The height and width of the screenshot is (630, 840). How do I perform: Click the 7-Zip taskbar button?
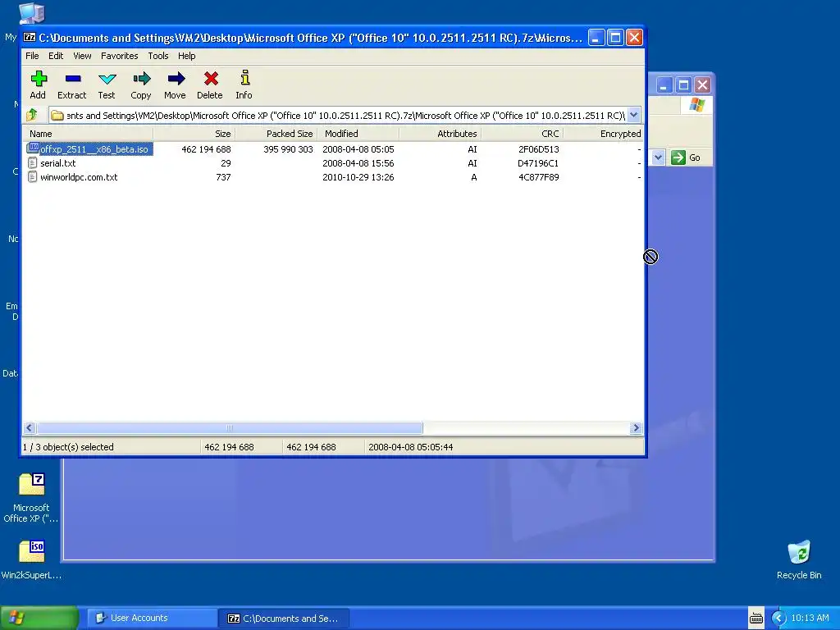(284, 619)
